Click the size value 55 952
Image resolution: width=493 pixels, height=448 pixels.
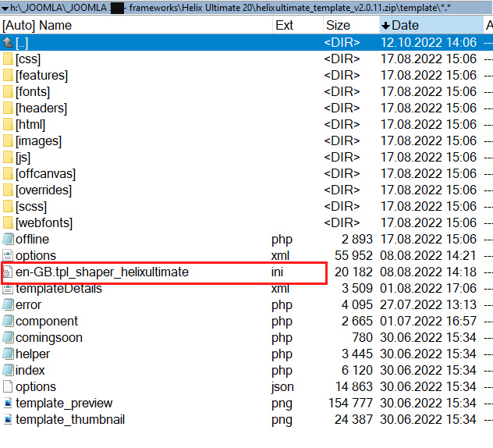click(x=353, y=255)
